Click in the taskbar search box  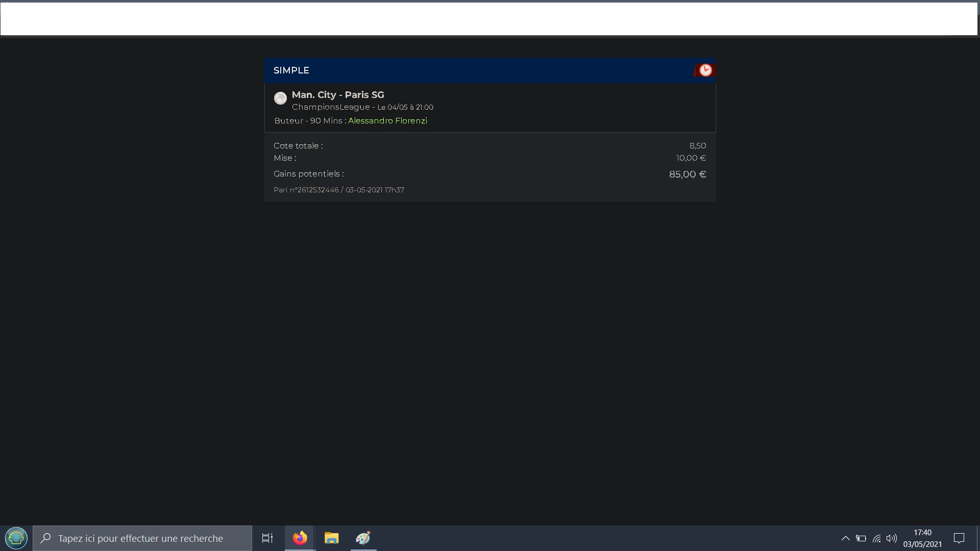pyautogui.click(x=140, y=538)
